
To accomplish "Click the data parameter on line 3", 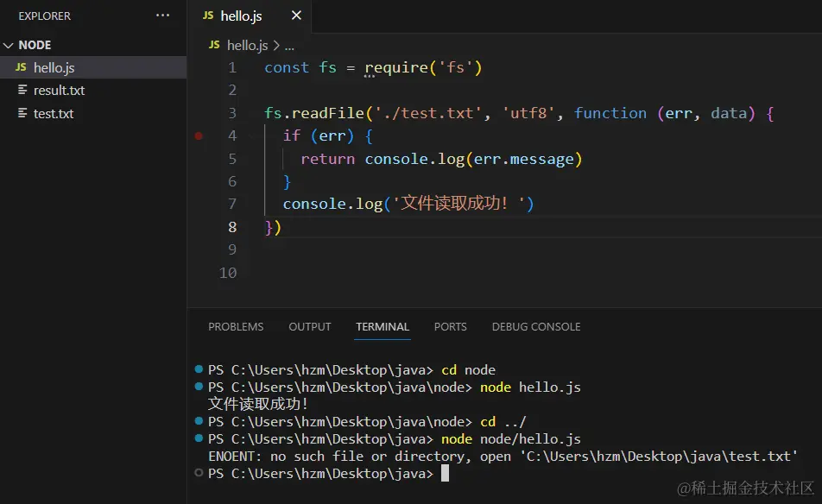I will click(729, 113).
